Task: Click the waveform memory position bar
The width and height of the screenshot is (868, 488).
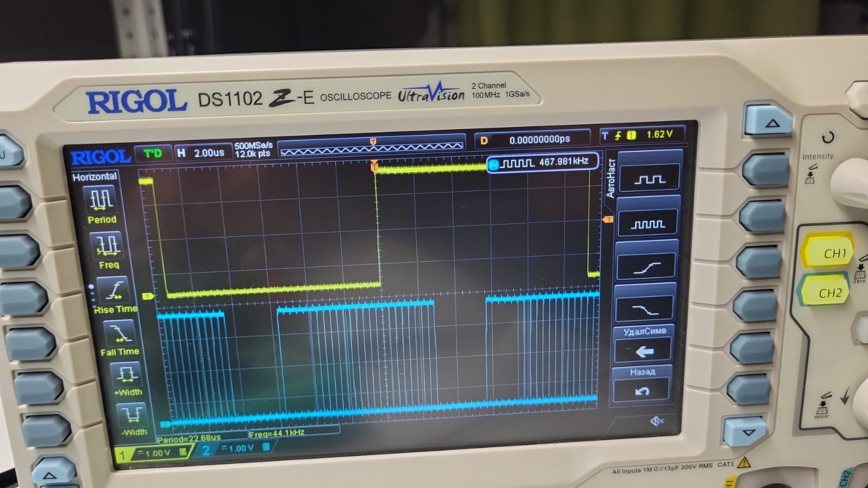Action: tap(372, 147)
